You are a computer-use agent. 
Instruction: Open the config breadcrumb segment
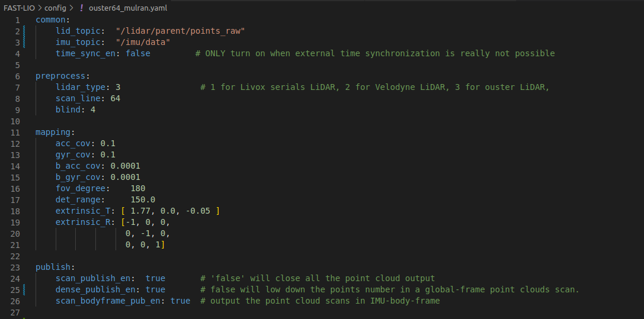click(55, 8)
